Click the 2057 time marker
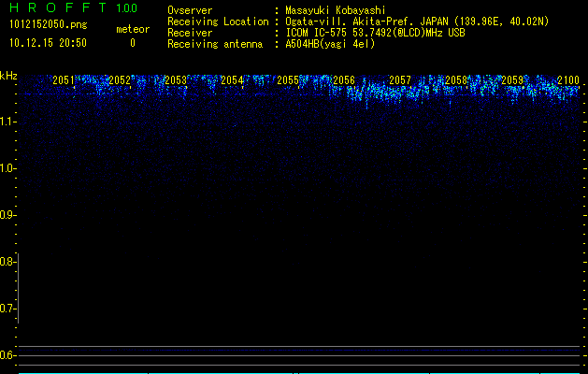Image resolution: width=588 pixels, height=374 pixels. click(x=400, y=80)
